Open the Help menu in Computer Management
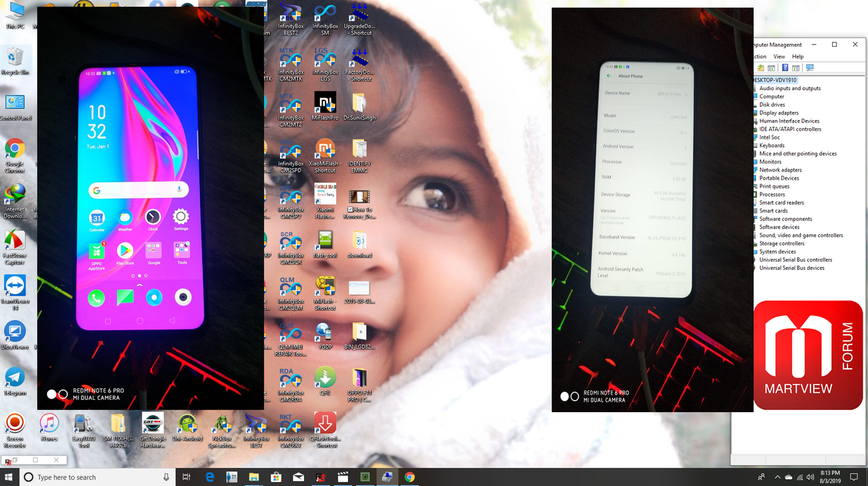This screenshot has width=868, height=486. tap(797, 56)
